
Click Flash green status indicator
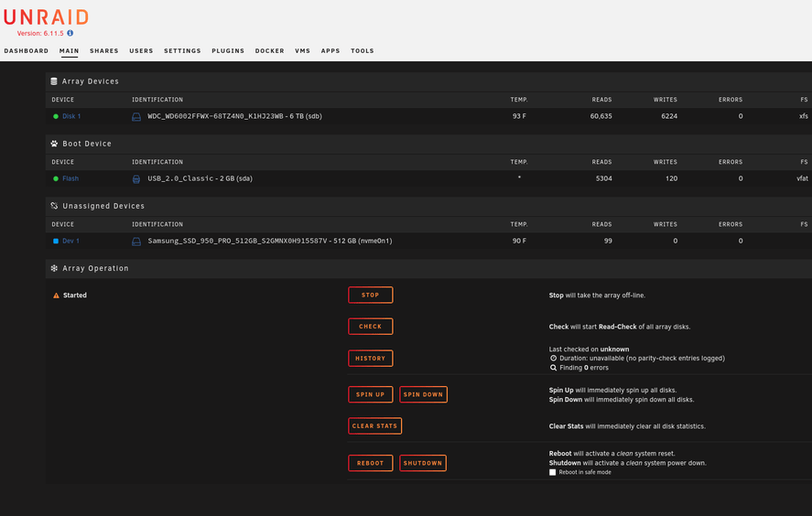(x=56, y=178)
